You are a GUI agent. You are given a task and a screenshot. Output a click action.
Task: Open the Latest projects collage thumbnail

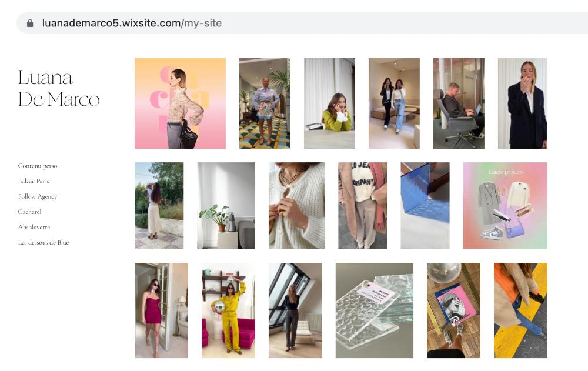click(505, 206)
